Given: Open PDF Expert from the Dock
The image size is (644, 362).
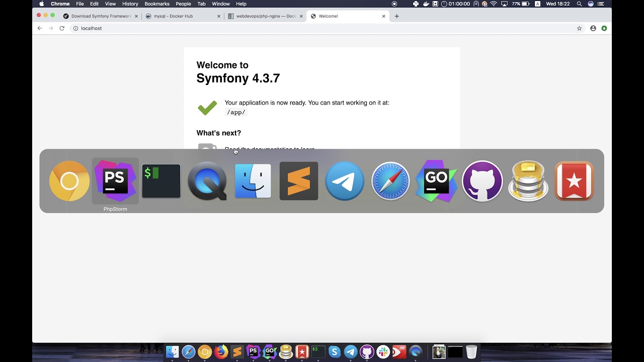Looking at the screenshot, I should (399, 352).
